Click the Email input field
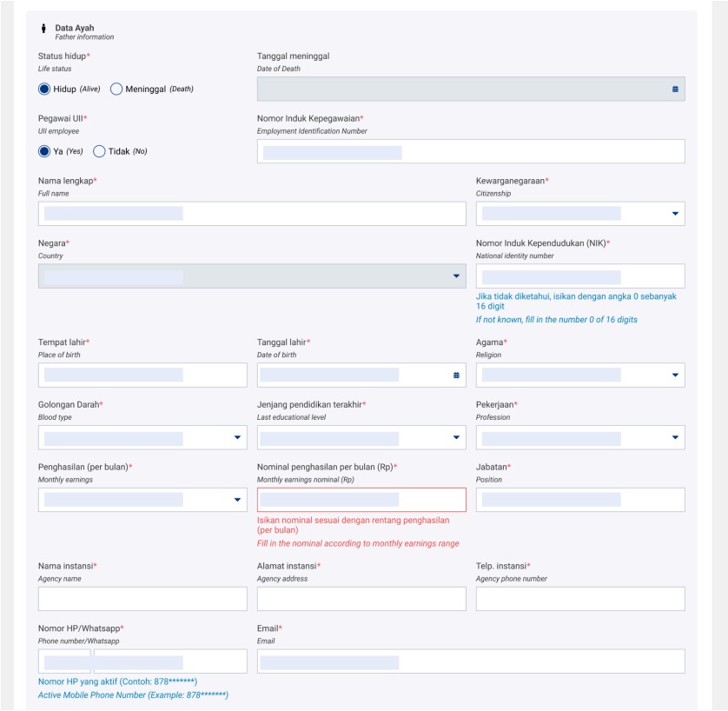Viewport: 728px width, 711px height. coord(470,661)
